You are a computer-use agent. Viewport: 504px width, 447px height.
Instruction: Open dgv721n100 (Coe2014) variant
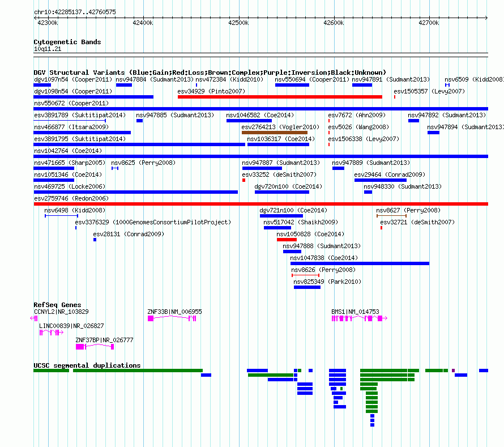tap(293, 210)
